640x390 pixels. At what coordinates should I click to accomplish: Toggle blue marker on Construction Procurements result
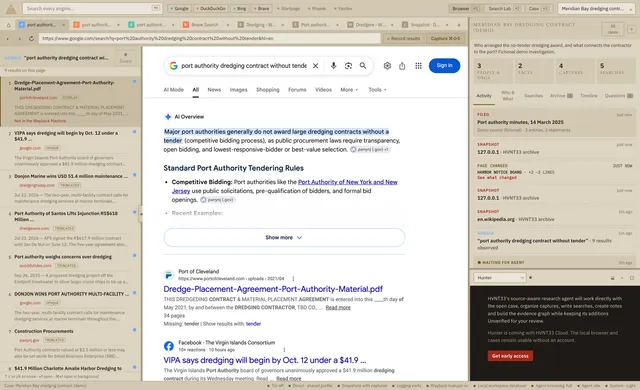[134, 330]
